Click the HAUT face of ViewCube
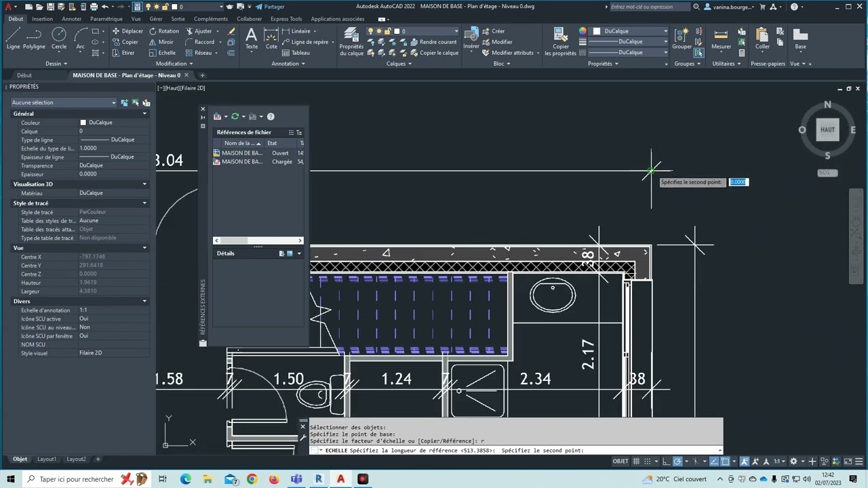This screenshot has height=488, width=868. pos(827,130)
